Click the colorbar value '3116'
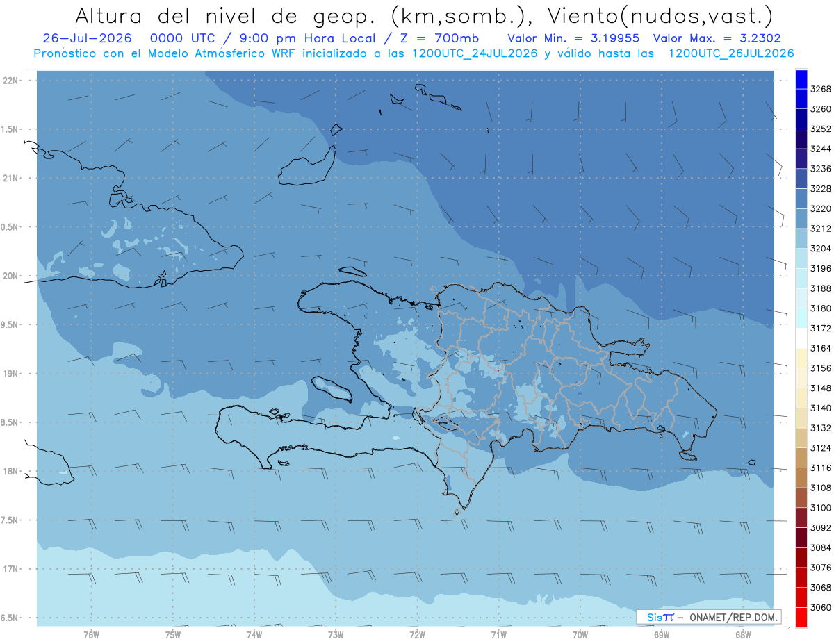Image resolution: width=834 pixels, height=644 pixels. [x=821, y=468]
